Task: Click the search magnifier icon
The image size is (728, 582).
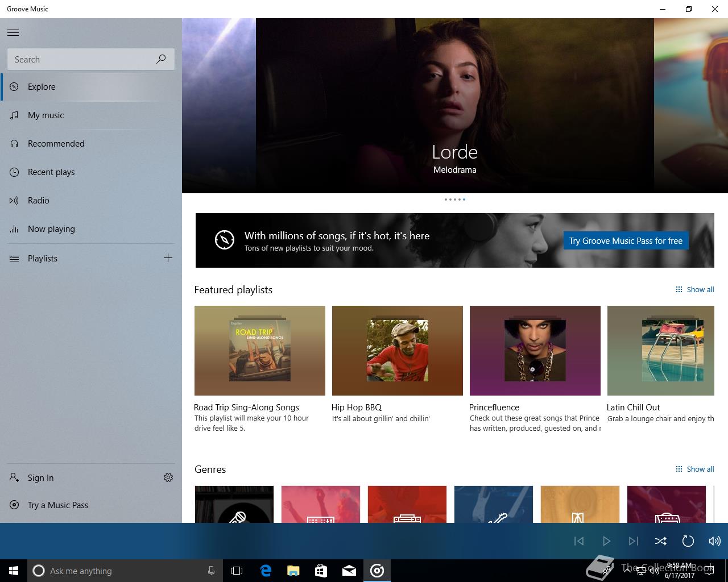Action: (x=161, y=59)
